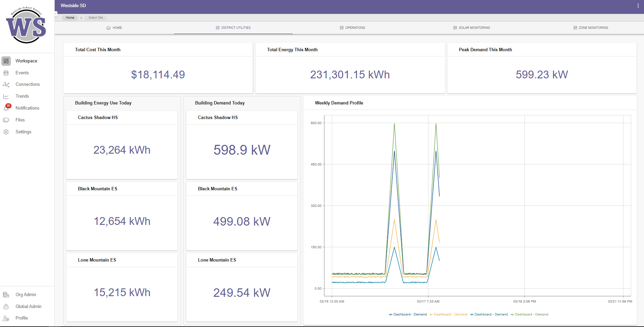
Task: Toggle the dark blue Dashboard - Demand legend
Action: tap(408, 314)
